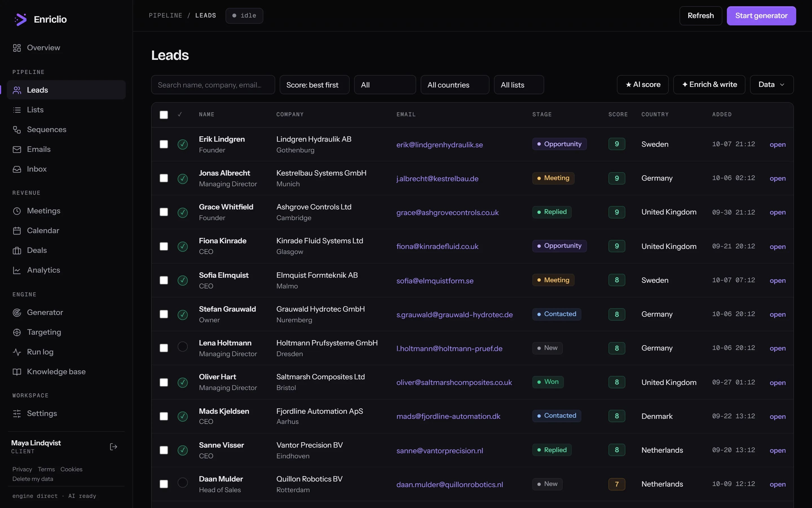
Task: Click the erik@lindgrenhydraulik.se email link
Action: (x=440, y=145)
